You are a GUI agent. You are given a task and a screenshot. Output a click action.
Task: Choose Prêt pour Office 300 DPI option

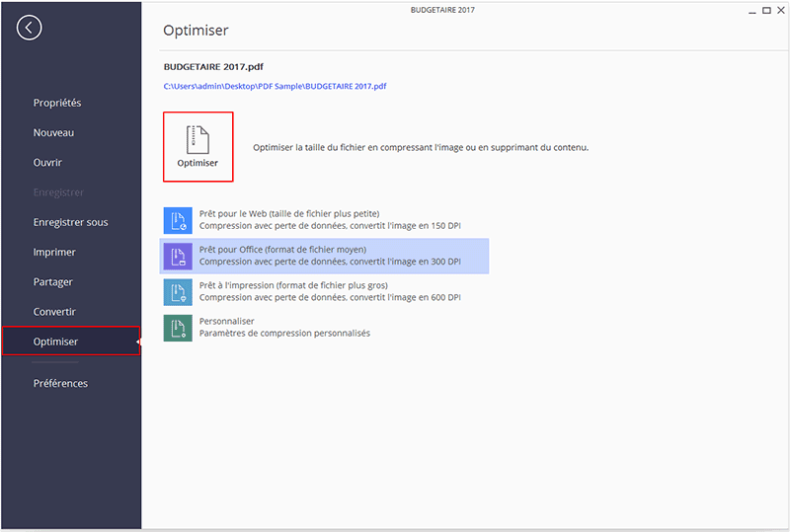point(324,256)
